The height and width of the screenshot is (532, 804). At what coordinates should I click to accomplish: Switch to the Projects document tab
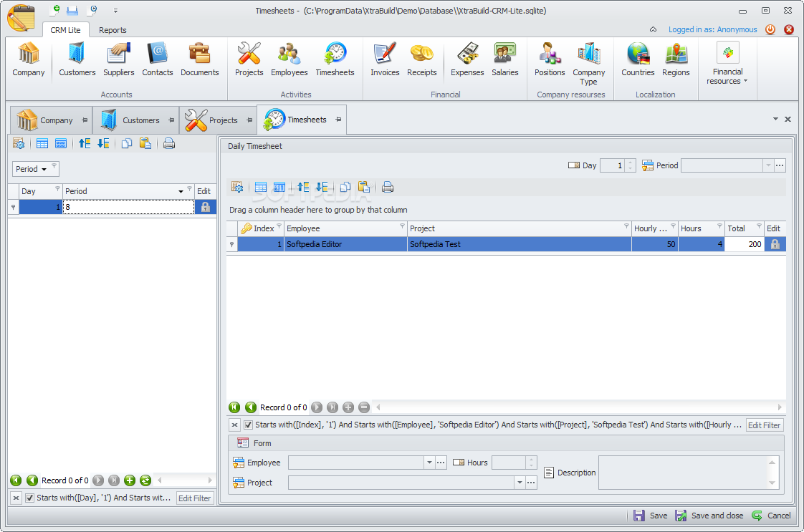pos(219,120)
